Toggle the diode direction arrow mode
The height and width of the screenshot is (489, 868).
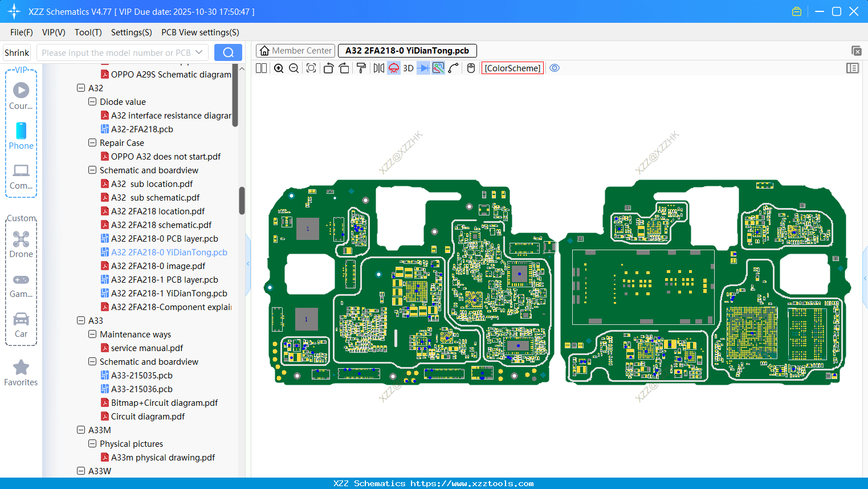pos(422,68)
